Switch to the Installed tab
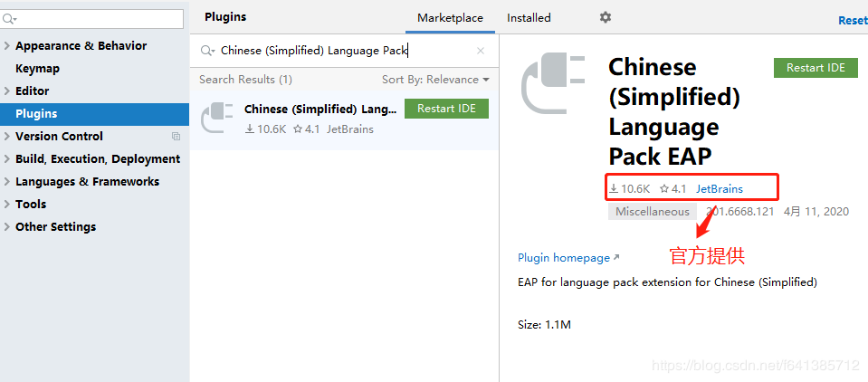Image resolution: width=868 pixels, height=382 pixels. 529,18
